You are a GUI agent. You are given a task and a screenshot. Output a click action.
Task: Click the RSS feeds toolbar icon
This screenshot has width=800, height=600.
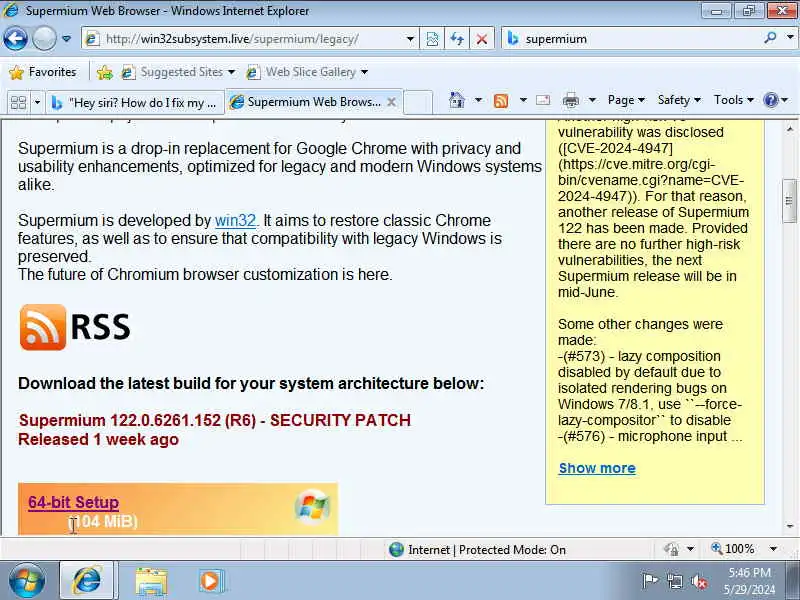pyautogui.click(x=501, y=101)
